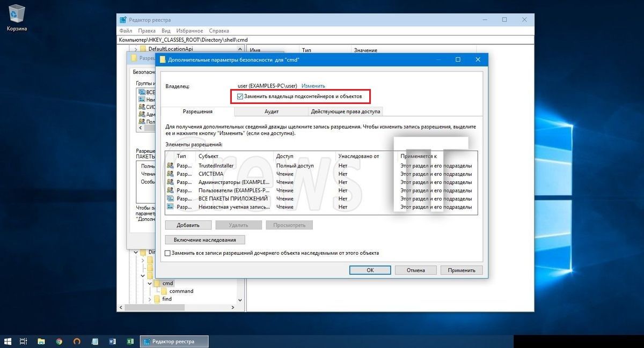Viewport: 644px width, 348px height.
Task: Click the Отмена button
Action: pyautogui.click(x=416, y=270)
